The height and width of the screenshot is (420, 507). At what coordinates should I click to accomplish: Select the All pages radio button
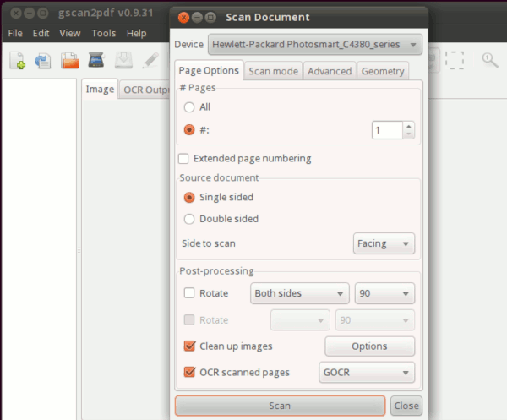click(189, 107)
